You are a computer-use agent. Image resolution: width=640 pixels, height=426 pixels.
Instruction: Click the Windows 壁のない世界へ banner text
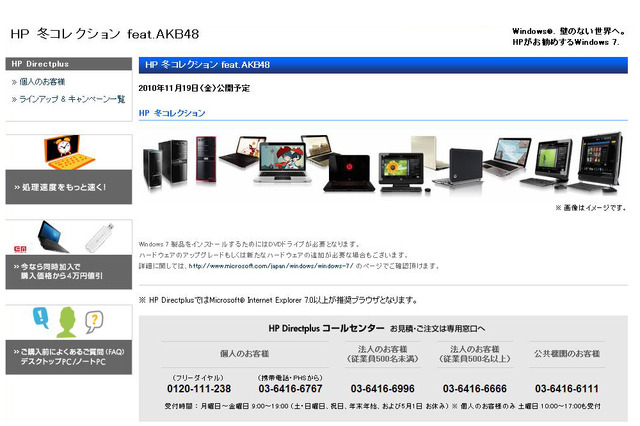click(x=568, y=36)
